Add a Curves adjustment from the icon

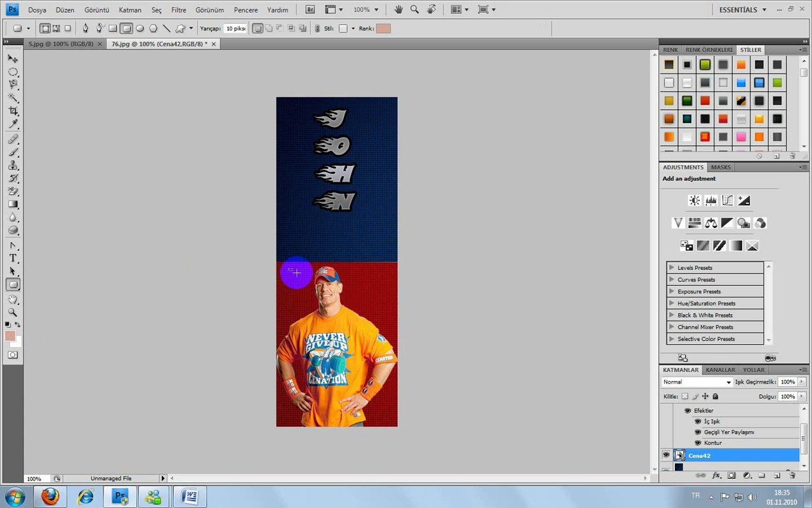(x=728, y=201)
